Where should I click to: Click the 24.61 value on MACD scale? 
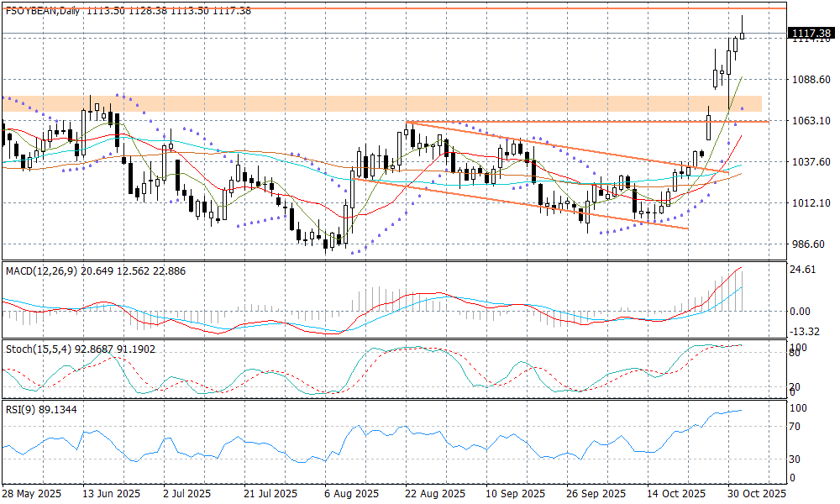click(x=806, y=270)
